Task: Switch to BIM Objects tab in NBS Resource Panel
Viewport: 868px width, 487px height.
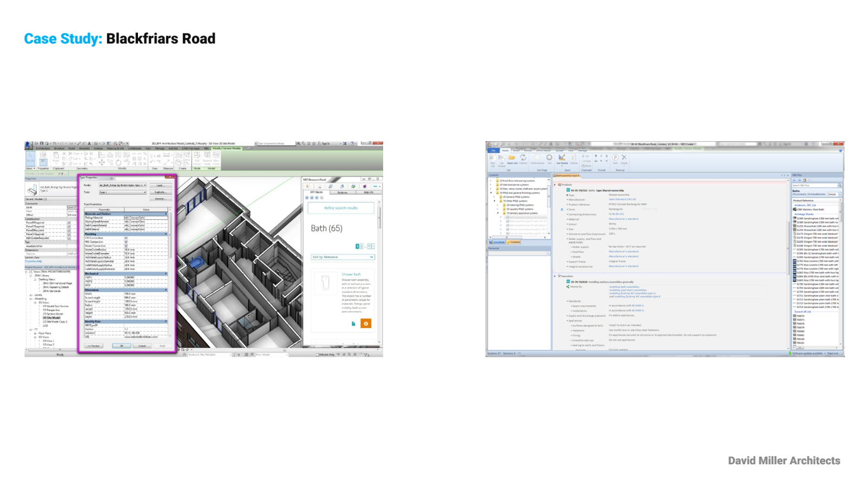Action: tap(317, 192)
